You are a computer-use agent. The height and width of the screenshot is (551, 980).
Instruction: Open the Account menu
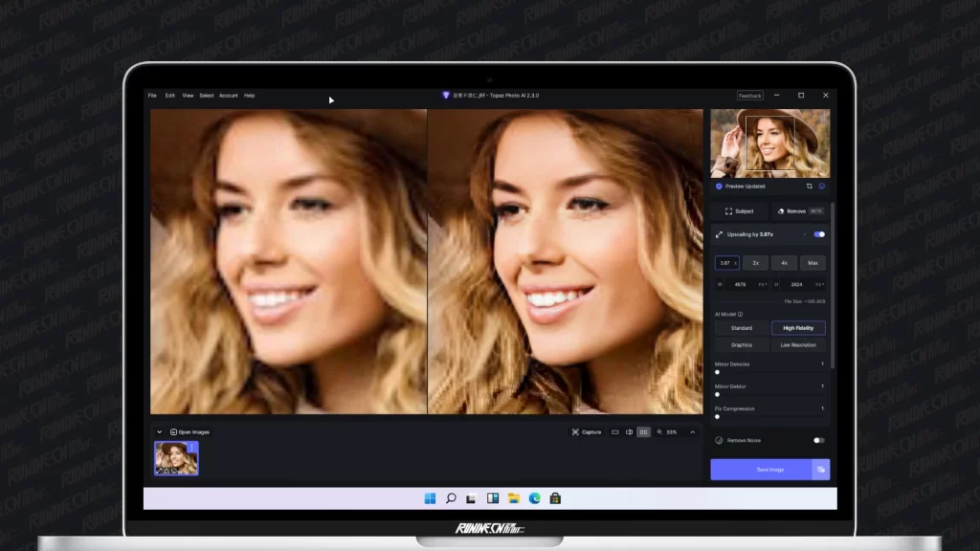[x=228, y=96]
